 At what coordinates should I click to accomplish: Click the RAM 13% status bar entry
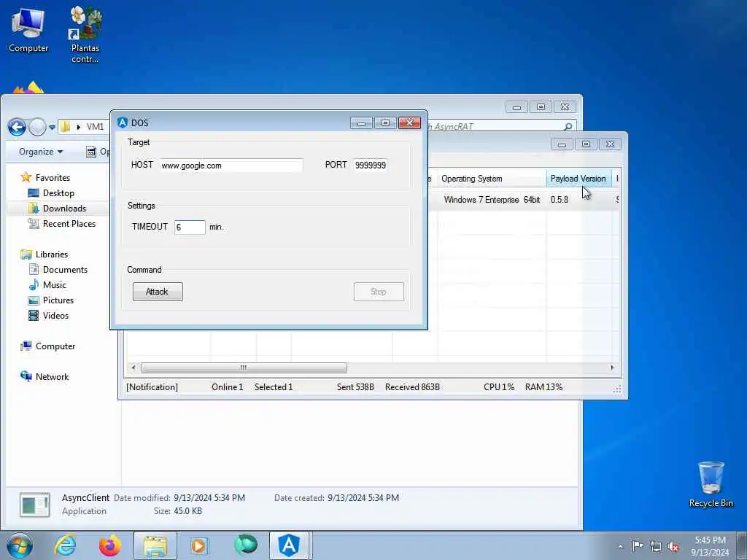[x=543, y=387]
